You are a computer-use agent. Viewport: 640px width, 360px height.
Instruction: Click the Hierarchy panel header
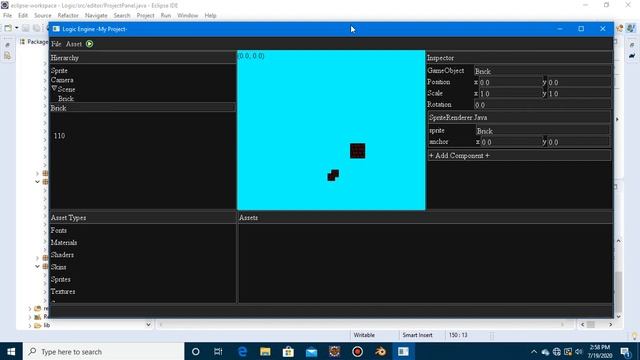coord(142,58)
